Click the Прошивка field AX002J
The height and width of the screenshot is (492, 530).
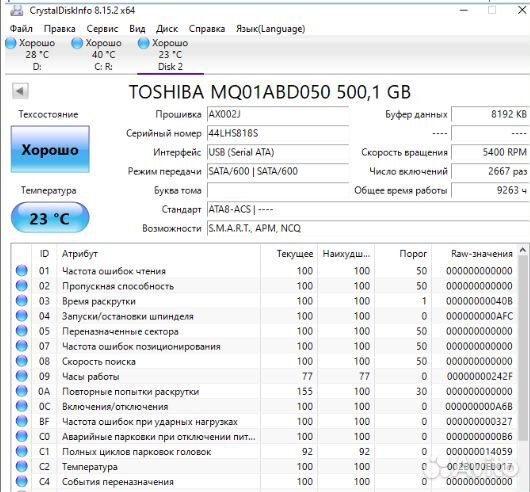[278, 114]
